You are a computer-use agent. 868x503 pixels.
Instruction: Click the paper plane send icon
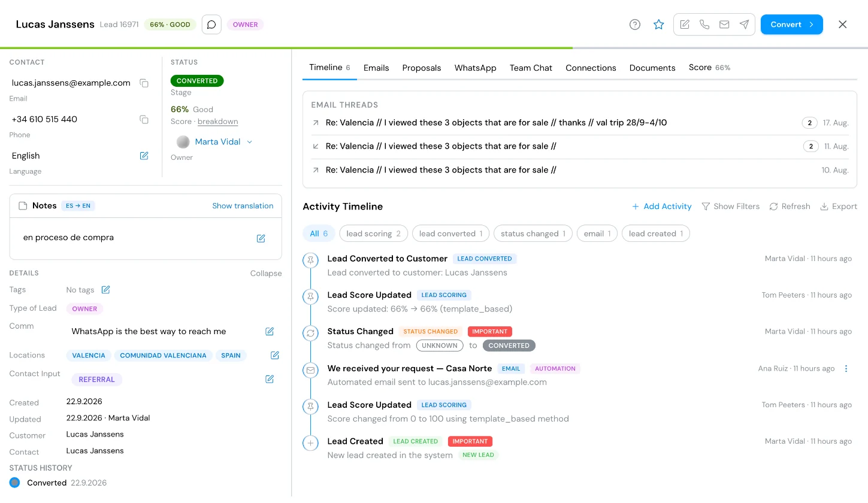click(x=744, y=25)
